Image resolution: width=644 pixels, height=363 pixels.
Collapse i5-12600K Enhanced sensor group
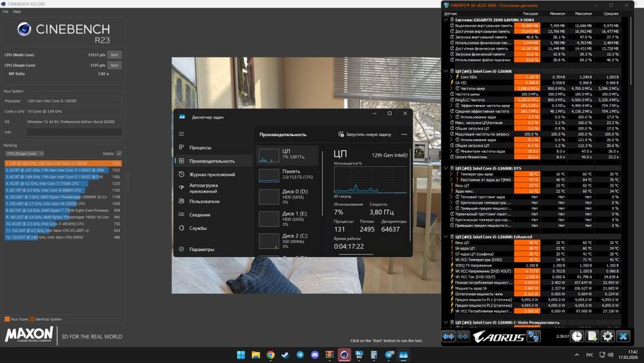coord(446,237)
